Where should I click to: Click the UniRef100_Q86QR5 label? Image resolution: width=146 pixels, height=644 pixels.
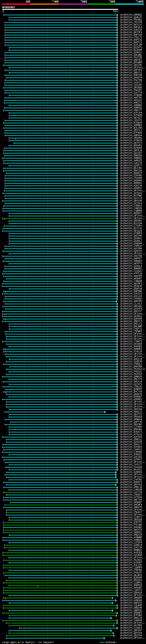[131, 598]
